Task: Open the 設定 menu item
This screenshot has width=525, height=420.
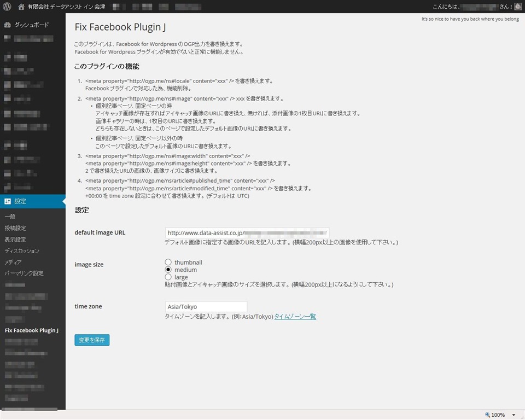Action: tap(33, 201)
